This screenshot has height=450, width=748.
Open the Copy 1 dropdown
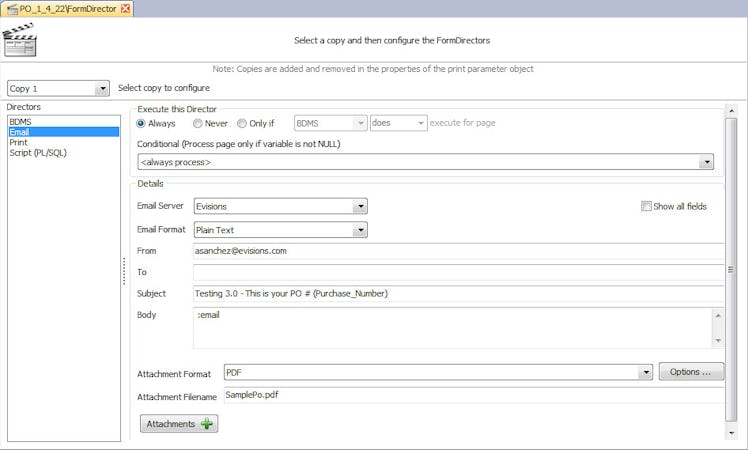tap(102, 89)
